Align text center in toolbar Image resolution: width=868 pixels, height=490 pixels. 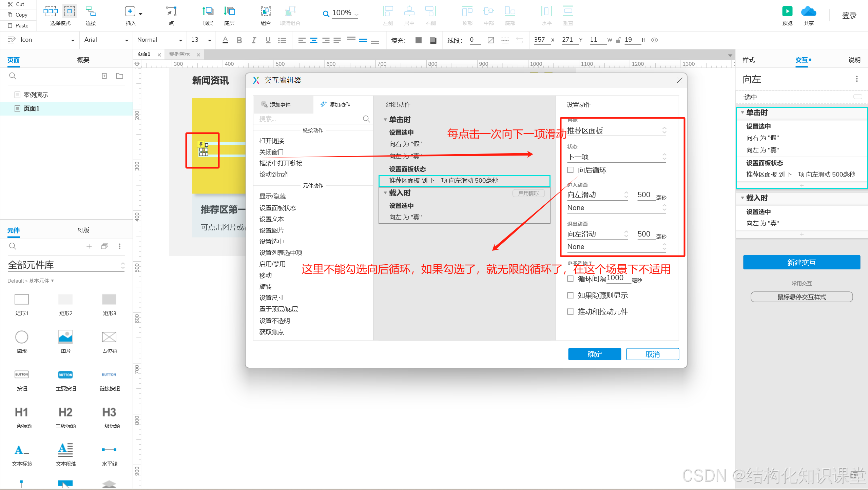click(x=314, y=40)
